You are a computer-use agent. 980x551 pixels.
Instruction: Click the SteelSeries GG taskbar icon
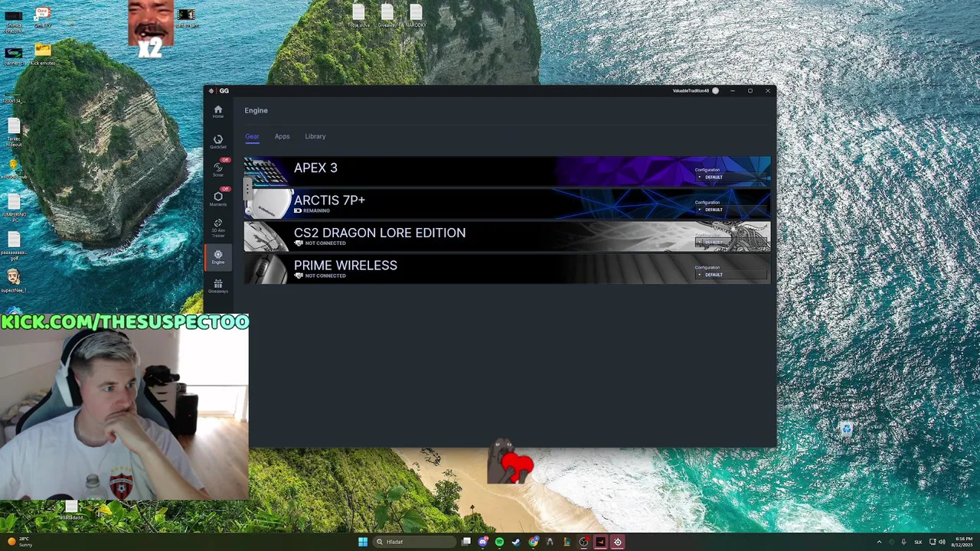617,542
